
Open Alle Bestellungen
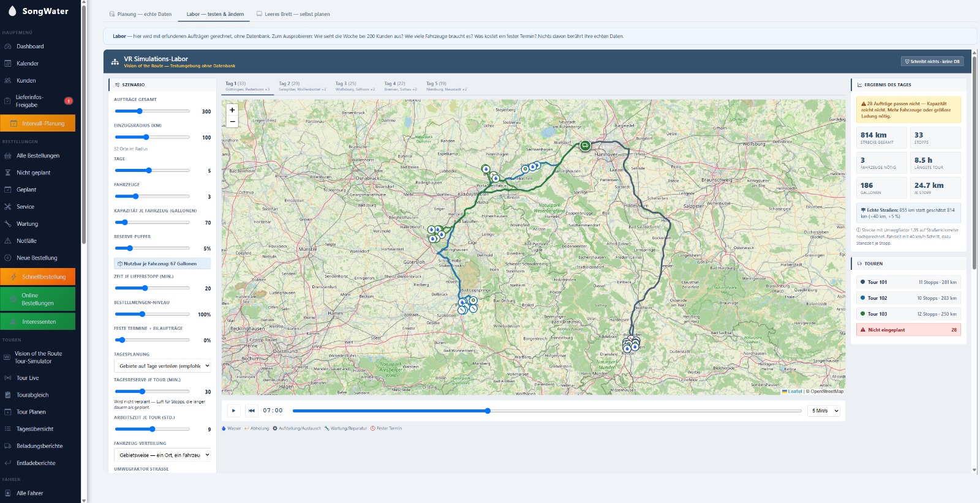39,155
